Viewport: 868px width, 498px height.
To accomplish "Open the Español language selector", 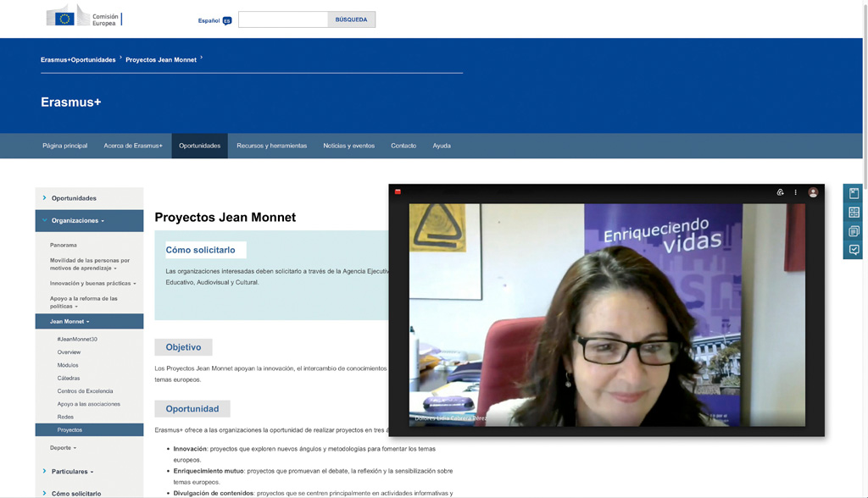I will point(214,20).
